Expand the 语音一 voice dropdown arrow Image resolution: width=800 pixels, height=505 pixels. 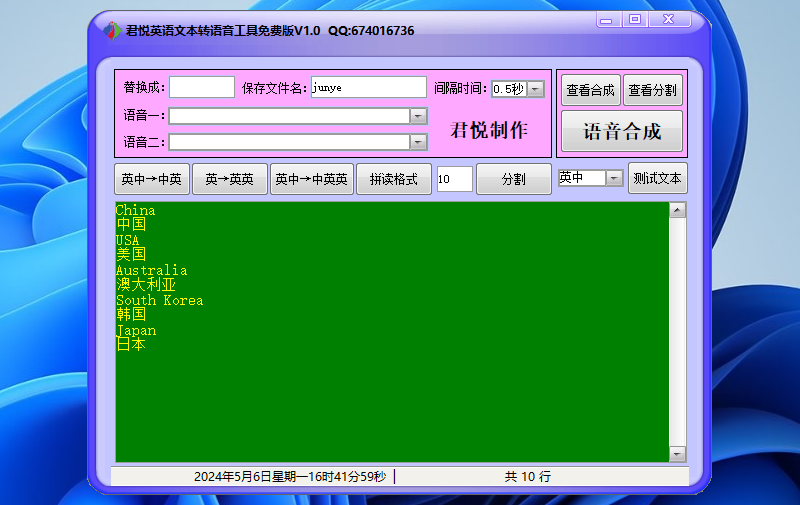(418, 116)
